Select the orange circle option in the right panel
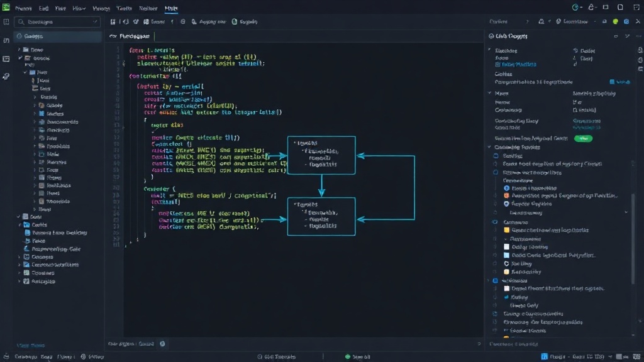 tap(506, 196)
